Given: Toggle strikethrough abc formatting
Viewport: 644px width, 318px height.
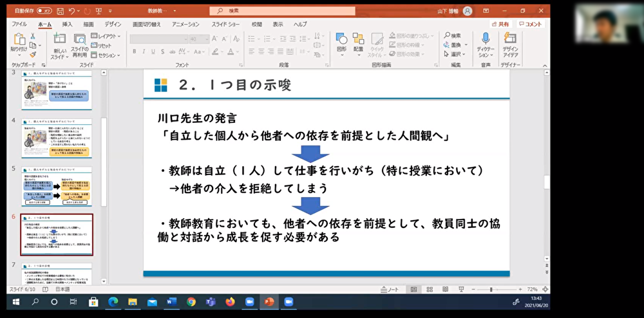Looking at the screenshot, I should pos(172,51).
